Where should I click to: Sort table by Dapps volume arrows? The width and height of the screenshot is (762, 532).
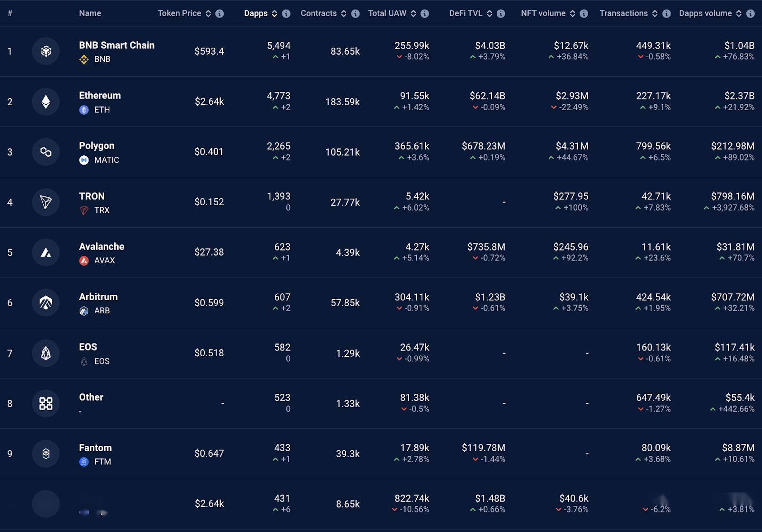pyautogui.click(x=739, y=13)
